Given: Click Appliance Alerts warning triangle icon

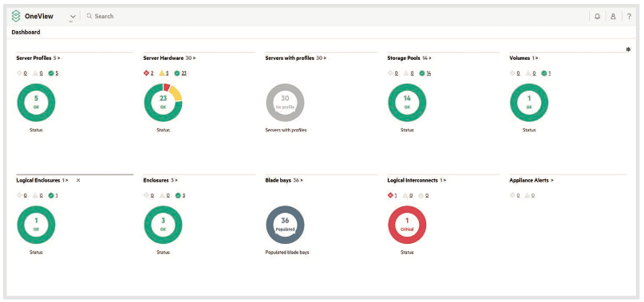Looking at the screenshot, I should (527, 195).
